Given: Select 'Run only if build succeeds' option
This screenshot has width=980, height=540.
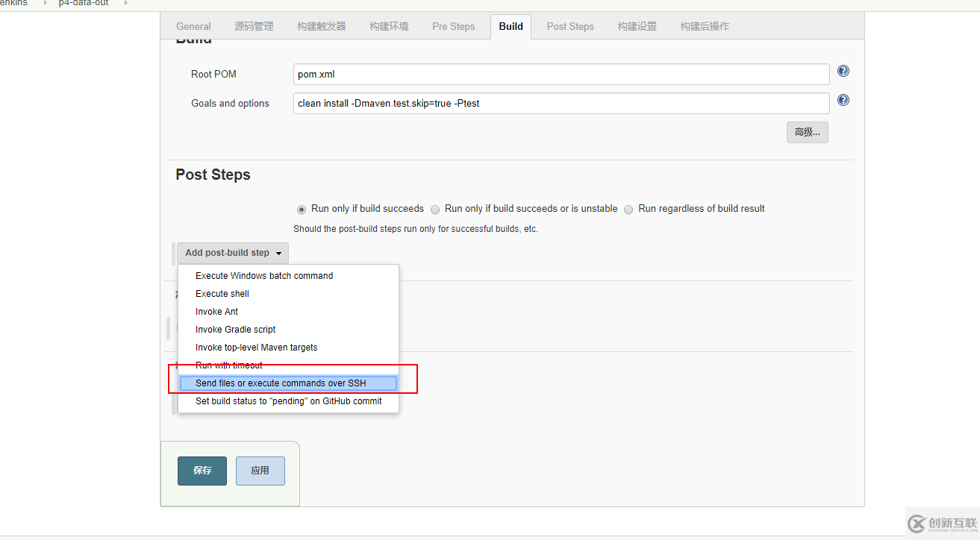Looking at the screenshot, I should (302, 209).
